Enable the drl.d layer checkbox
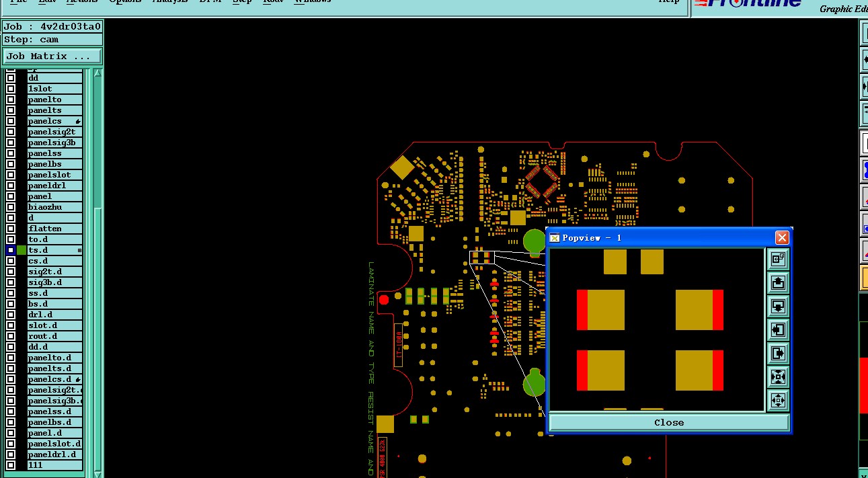The height and width of the screenshot is (478, 868). tap(11, 315)
